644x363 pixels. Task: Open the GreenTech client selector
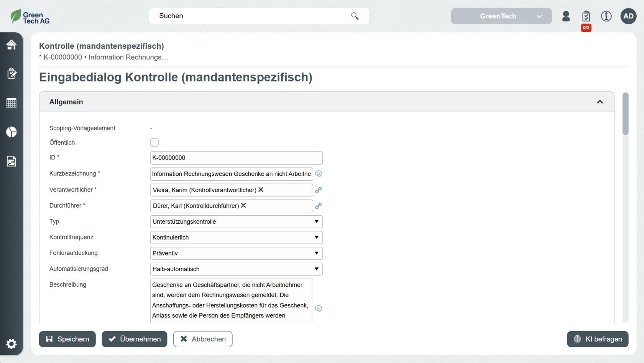pos(501,16)
